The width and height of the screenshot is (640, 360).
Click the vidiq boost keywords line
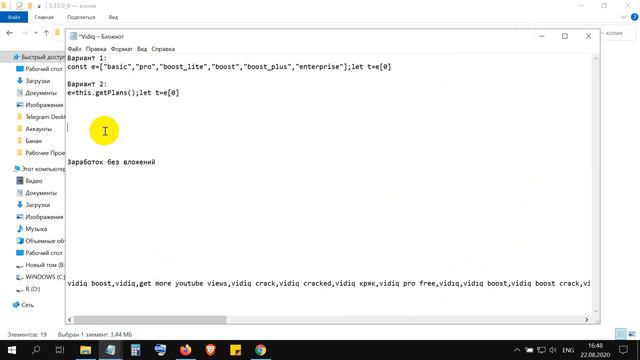329,283
